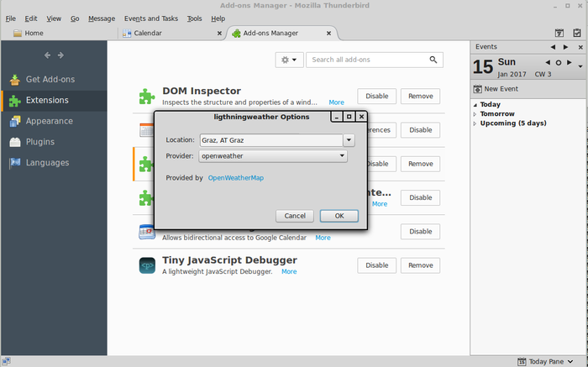Close the Add-ons Manager tab
This screenshot has height=367, width=588.
(328, 34)
